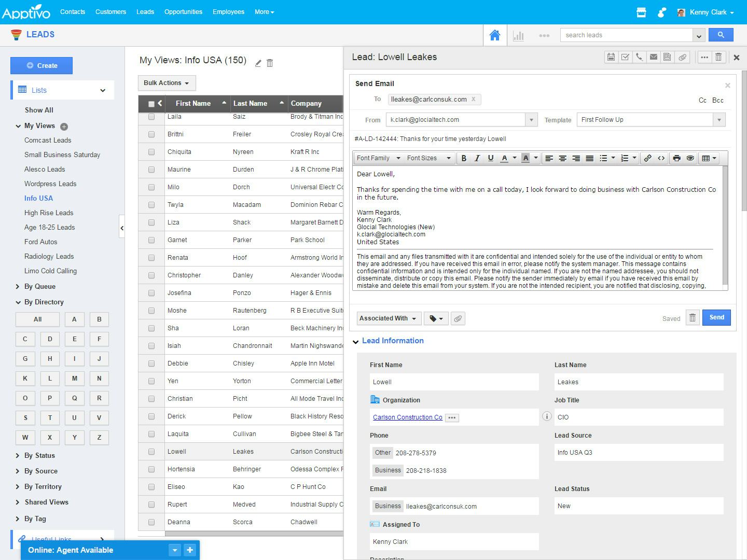Open the Comcast Leads view
Image resolution: width=747 pixels, height=560 pixels.
[48, 141]
